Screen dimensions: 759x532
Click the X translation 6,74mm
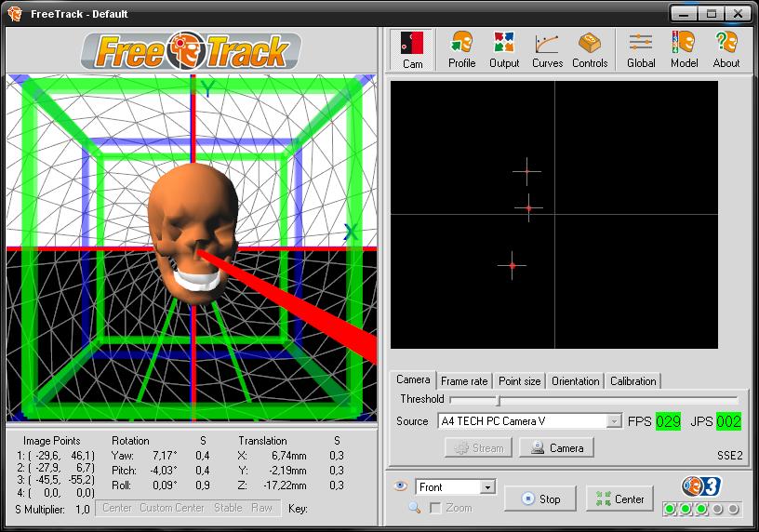[288, 456]
